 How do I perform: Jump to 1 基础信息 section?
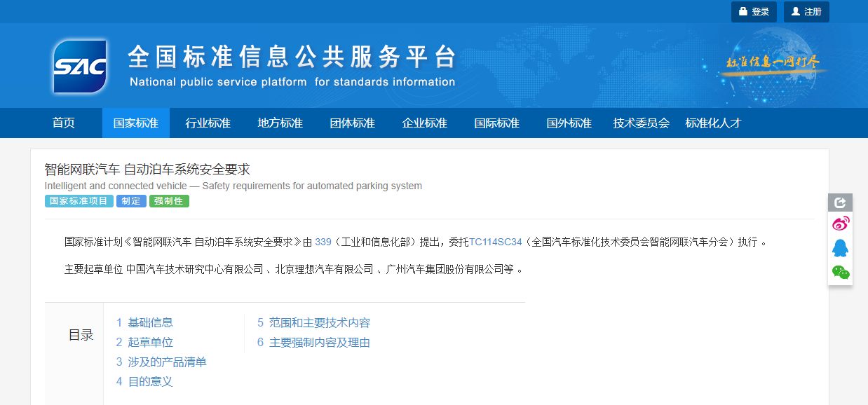point(144,322)
